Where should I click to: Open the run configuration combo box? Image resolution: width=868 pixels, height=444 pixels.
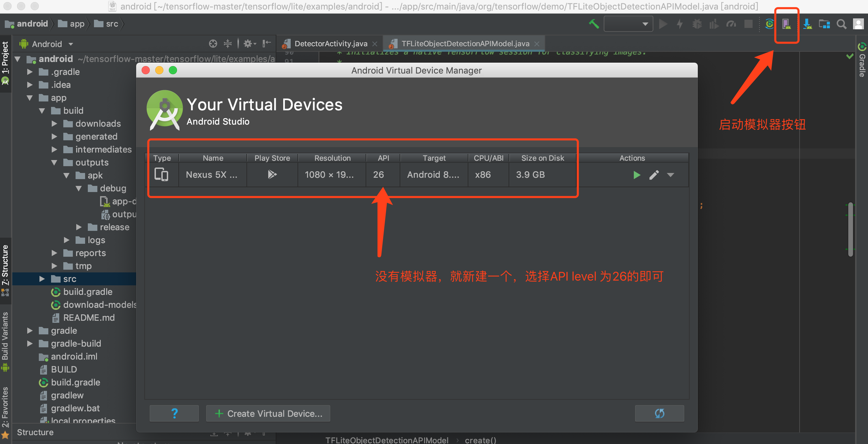click(628, 24)
